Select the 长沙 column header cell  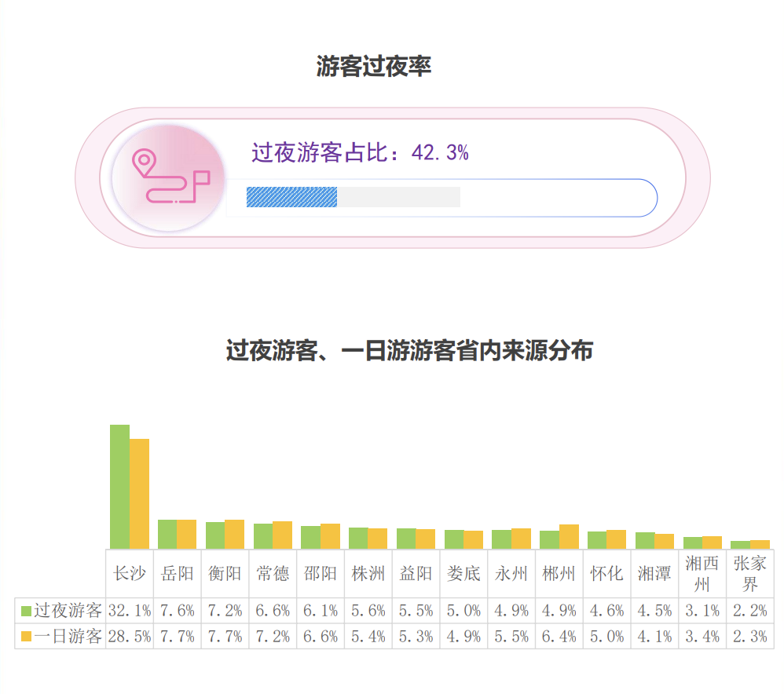pyautogui.click(x=130, y=573)
